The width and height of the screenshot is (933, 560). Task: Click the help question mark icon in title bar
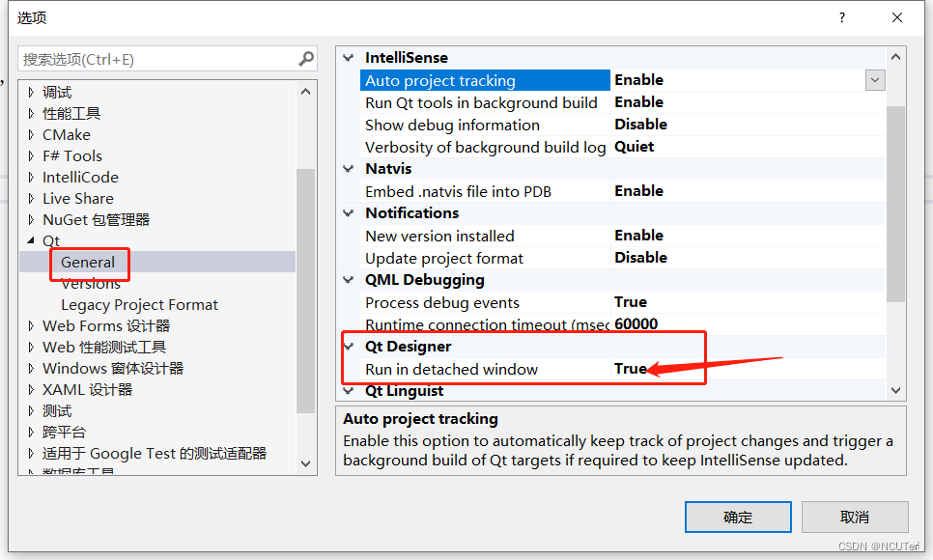840,17
